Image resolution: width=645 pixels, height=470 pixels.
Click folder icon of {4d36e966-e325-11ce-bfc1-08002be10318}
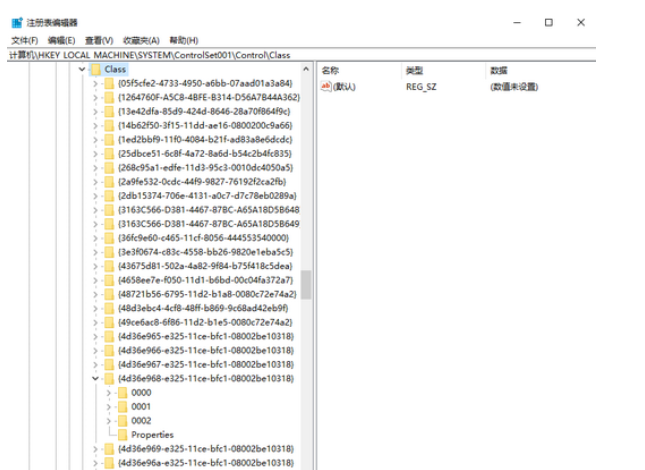(109, 350)
